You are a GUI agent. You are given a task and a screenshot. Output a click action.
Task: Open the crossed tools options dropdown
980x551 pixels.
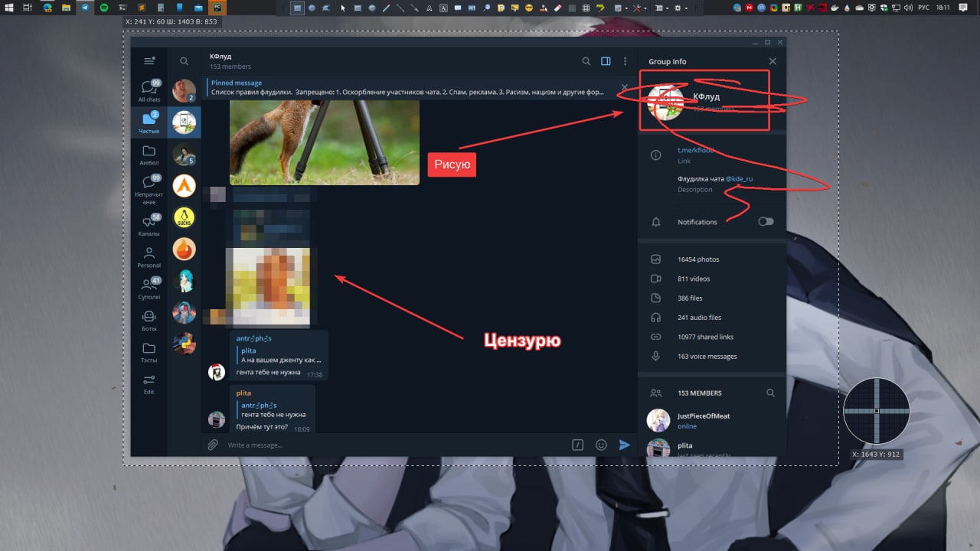pos(640,8)
